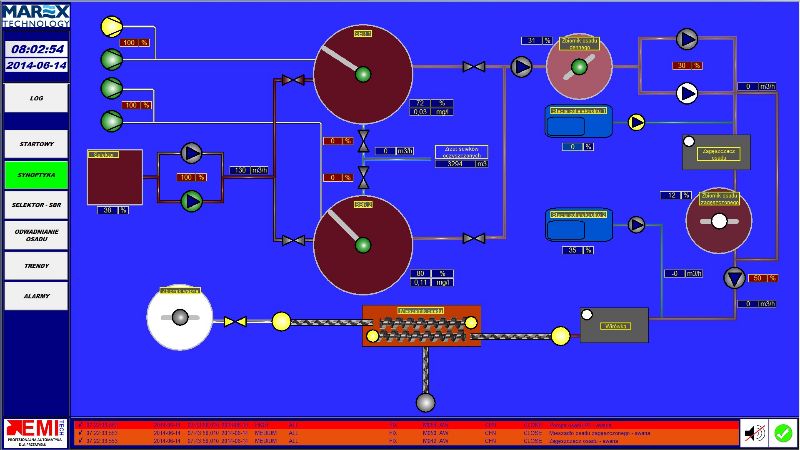
Task: Select the green mixer in the upper round reactor
Action: [362, 72]
